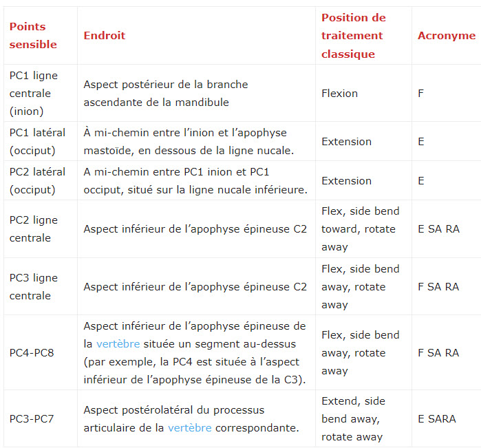Click the E SARA acronym cell
The height and width of the screenshot is (448, 481).
[436, 419]
